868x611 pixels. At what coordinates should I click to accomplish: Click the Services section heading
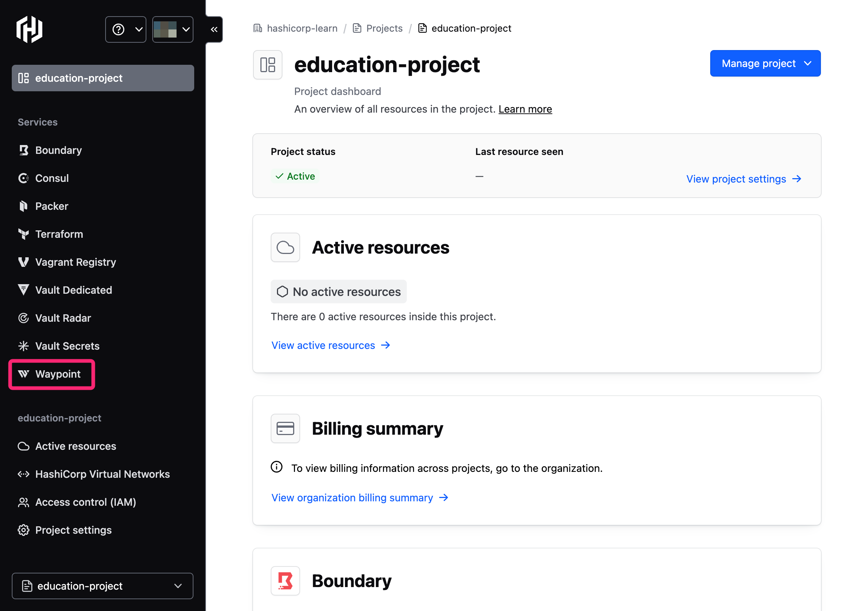point(38,122)
